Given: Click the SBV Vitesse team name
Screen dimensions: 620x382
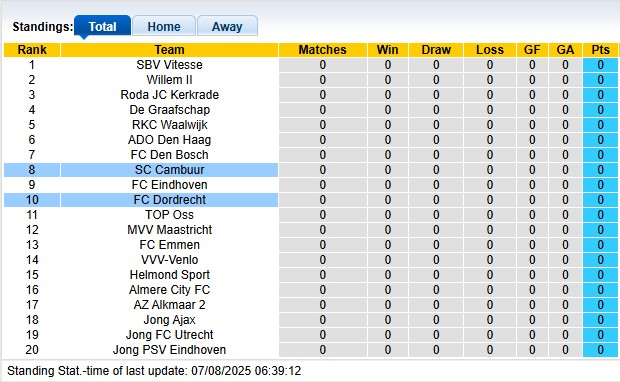Looking at the screenshot, I should coord(169,64).
